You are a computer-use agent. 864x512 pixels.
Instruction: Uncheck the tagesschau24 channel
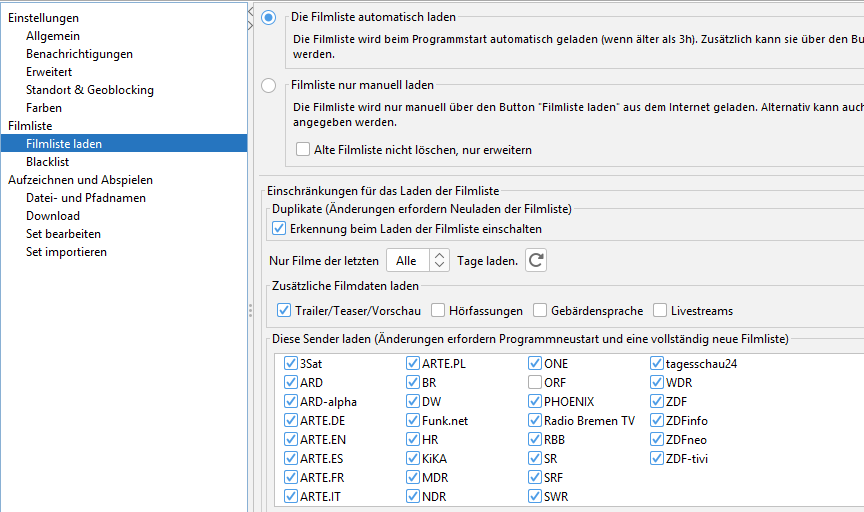(657, 364)
